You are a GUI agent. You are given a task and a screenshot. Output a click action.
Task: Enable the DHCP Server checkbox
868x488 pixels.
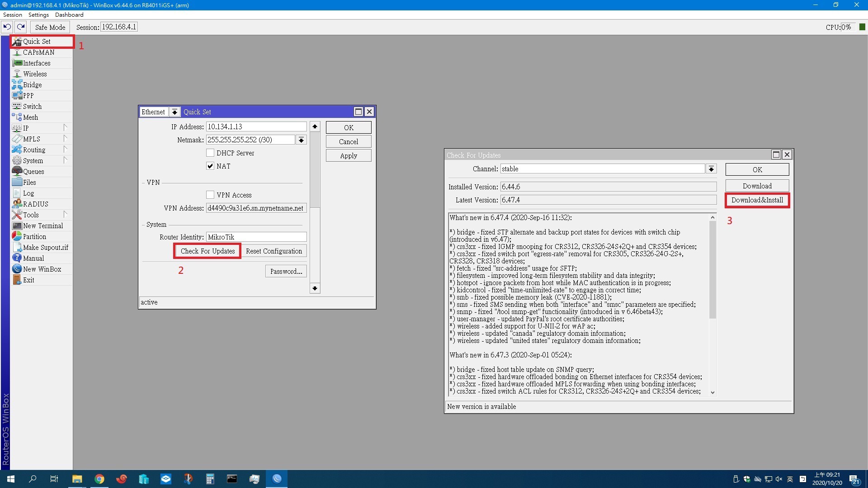coord(210,153)
